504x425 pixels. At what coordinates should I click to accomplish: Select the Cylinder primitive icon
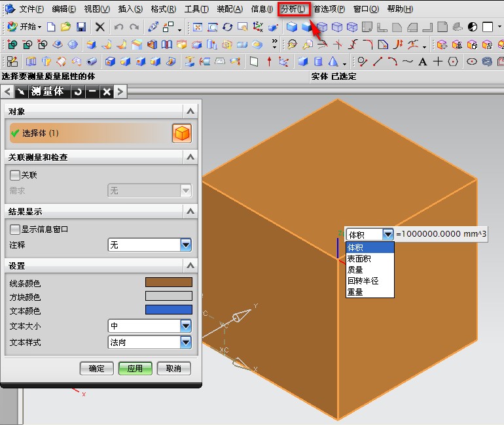coord(318,61)
